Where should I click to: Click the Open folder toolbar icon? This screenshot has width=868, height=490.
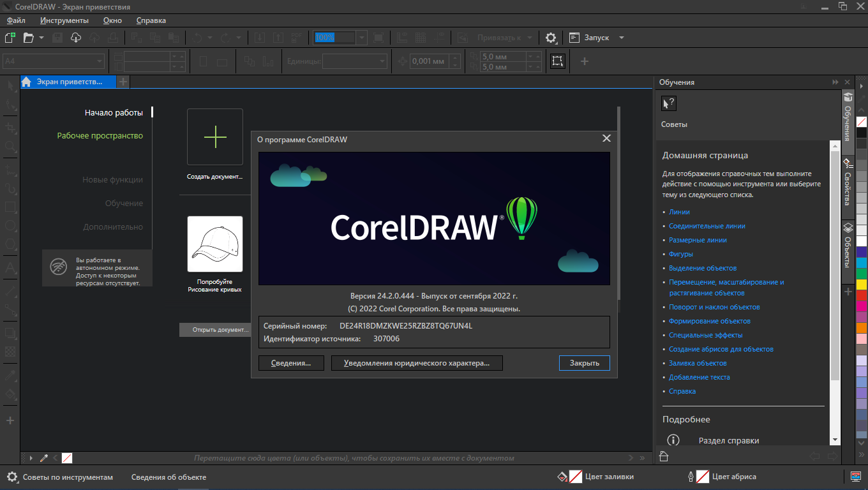[28, 38]
